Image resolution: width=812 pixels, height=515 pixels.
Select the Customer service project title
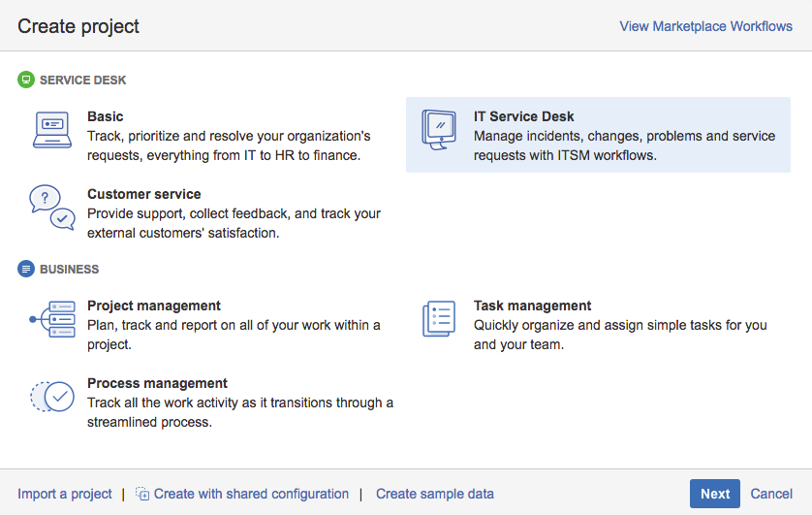(x=144, y=194)
